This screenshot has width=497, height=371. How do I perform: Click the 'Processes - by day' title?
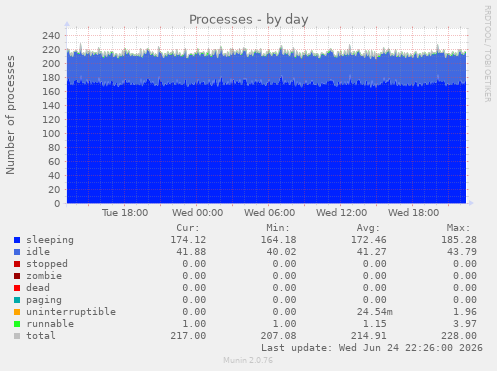click(249, 20)
